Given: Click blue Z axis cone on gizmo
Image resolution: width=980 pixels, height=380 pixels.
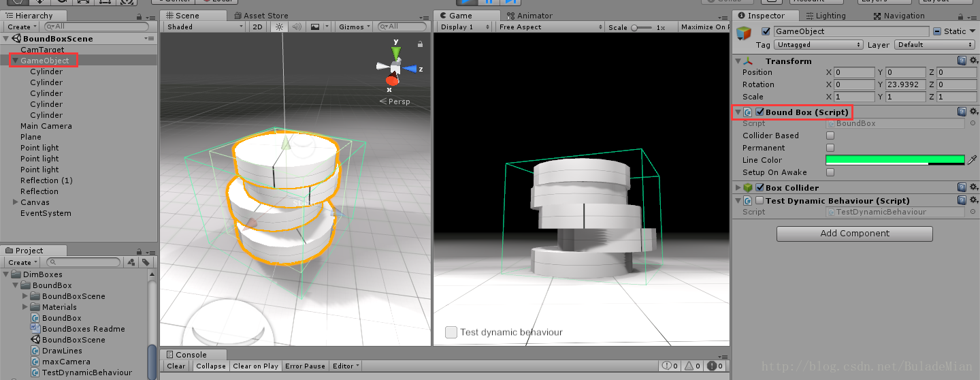Looking at the screenshot, I should 410,69.
